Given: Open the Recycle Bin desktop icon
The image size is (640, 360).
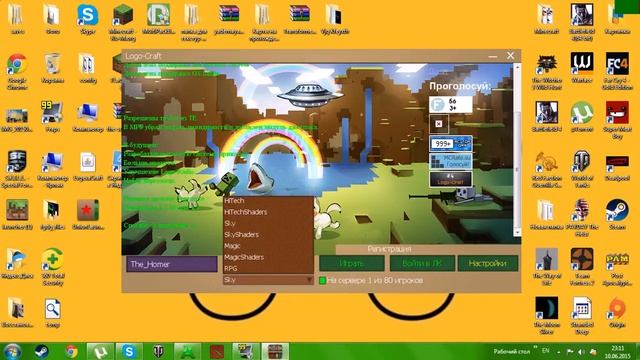Looking at the screenshot, I should (52, 68).
